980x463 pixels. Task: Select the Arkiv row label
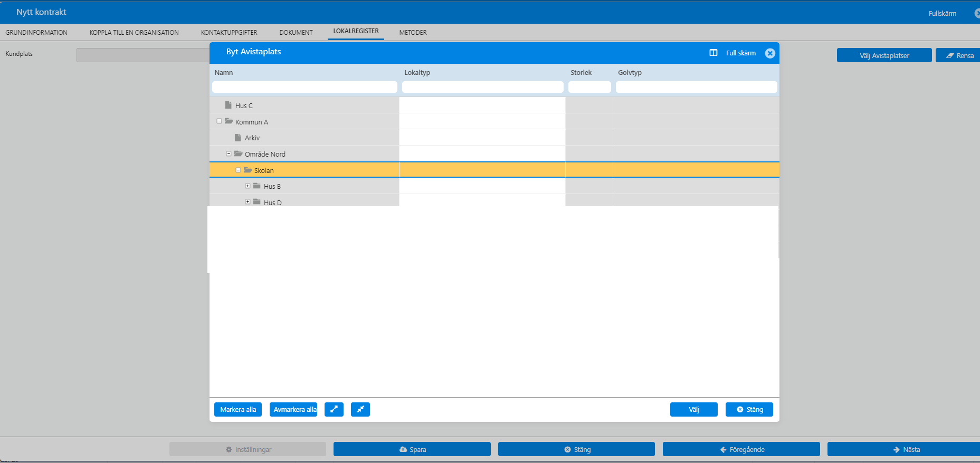252,138
